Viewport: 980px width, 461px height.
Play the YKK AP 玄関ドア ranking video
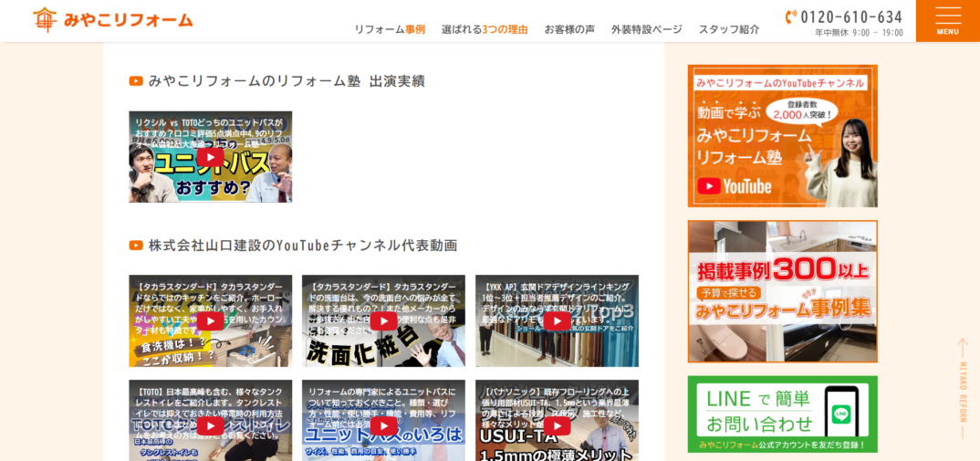pos(557,321)
